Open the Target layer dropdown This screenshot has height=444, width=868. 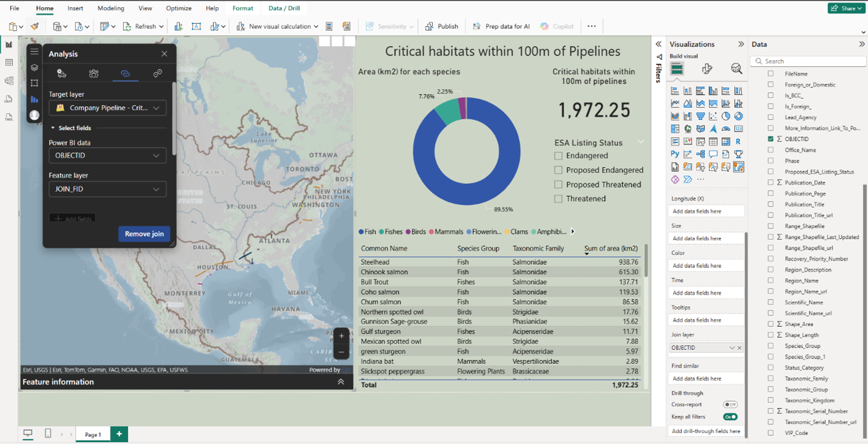point(107,108)
